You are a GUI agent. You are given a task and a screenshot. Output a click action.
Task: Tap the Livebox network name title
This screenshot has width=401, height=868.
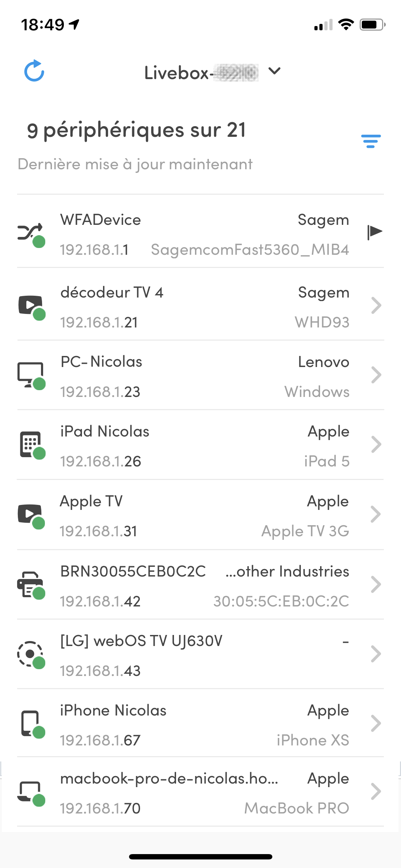(201, 73)
